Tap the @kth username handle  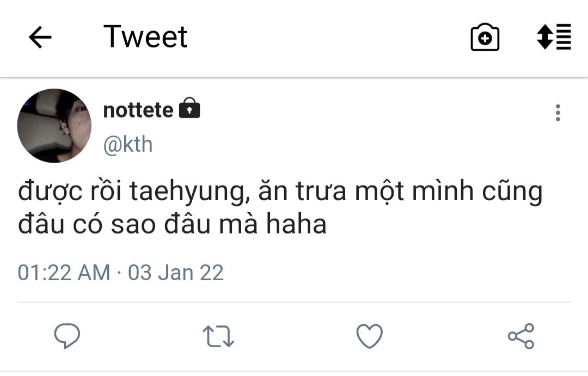click(128, 145)
